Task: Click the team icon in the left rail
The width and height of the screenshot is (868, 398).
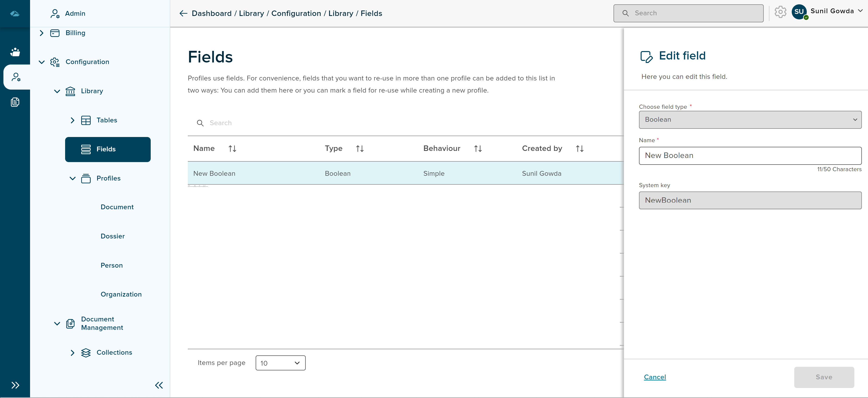Action: point(15,52)
